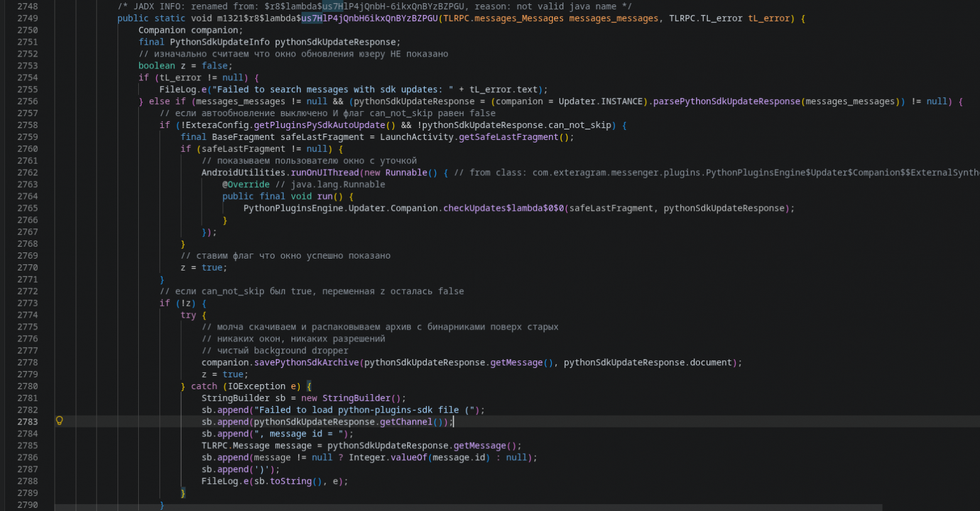Click the "@Override" annotation on line 2763

coord(246,185)
